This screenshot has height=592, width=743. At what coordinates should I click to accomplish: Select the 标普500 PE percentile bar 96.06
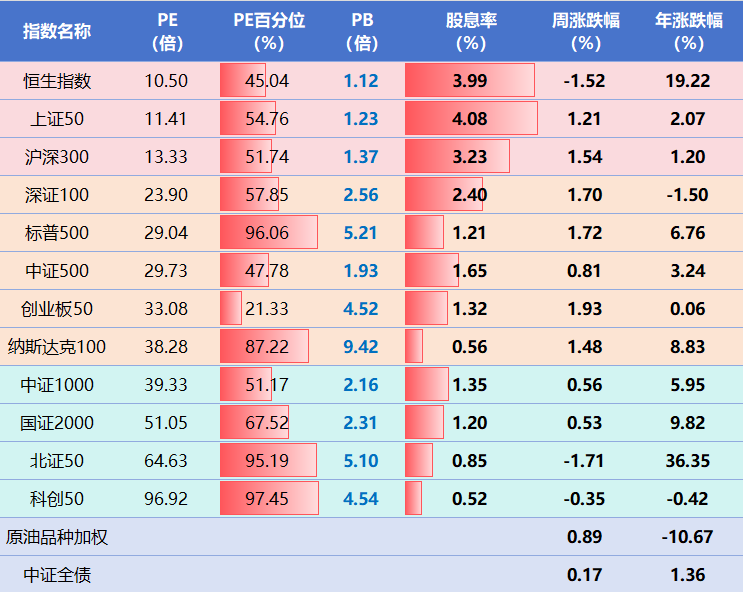coord(267,233)
